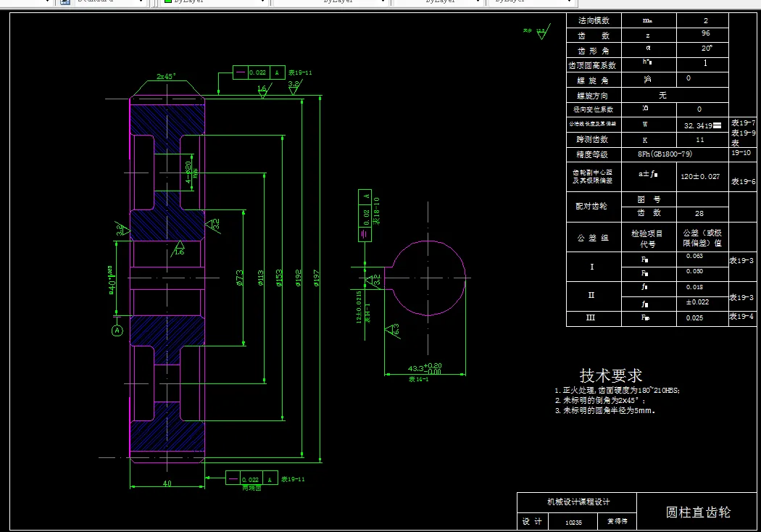Select the '设 计' title block cell
The height and width of the screenshot is (532, 761).
[533, 521]
